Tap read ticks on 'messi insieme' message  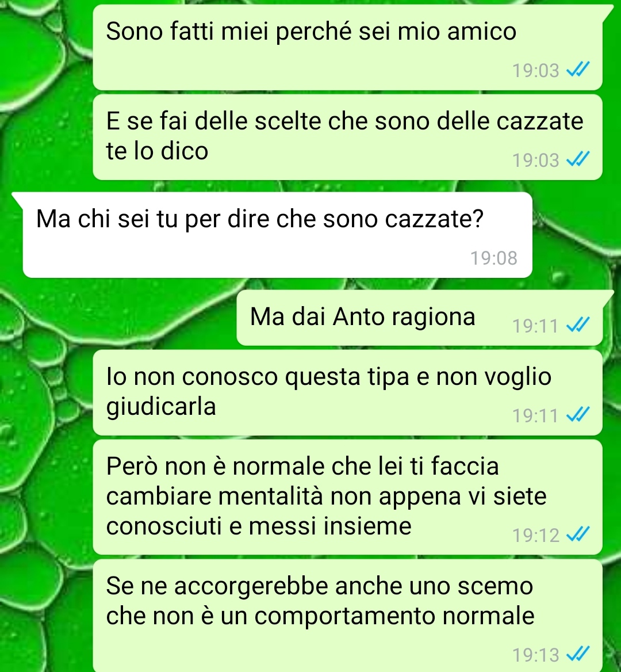578,534
